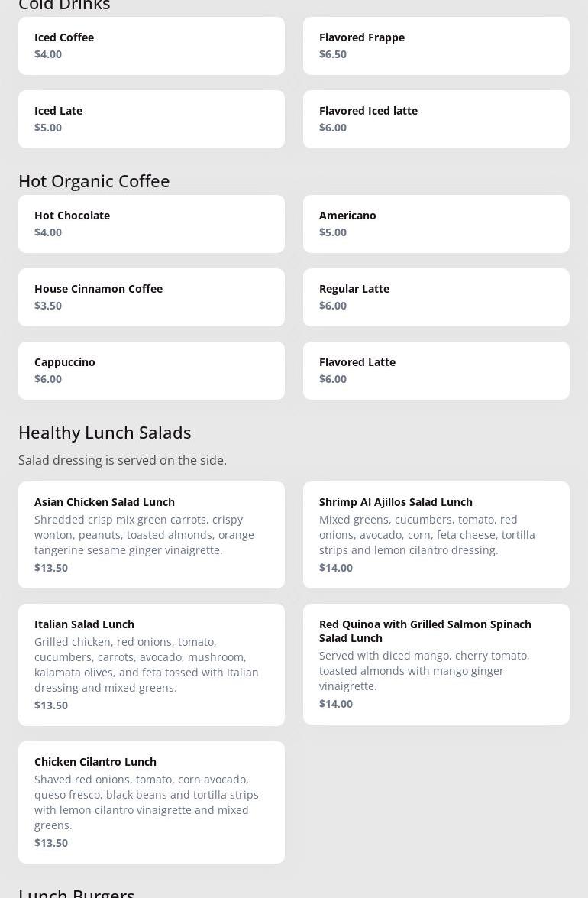Screen dimensions: 588x898
Task: Select Asian Chicken Salad Lunch
Action: click(151, 535)
